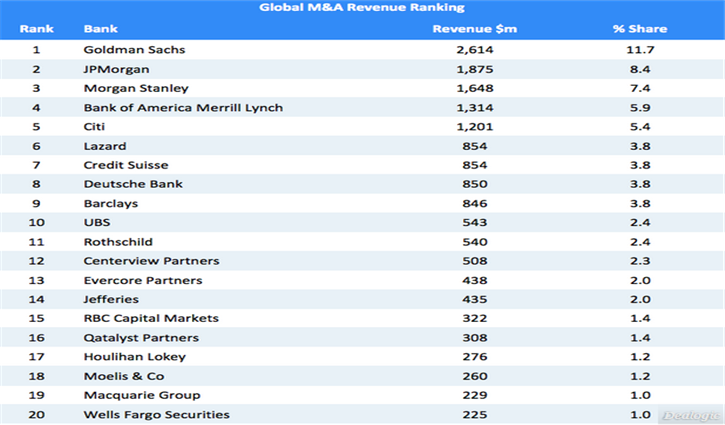Click the share value '7.4'
The width and height of the screenshot is (725, 425).
click(x=640, y=88)
